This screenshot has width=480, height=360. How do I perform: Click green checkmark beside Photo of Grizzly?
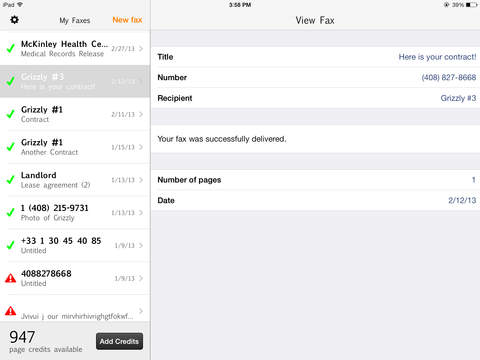pyautogui.click(x=11, y=212)
